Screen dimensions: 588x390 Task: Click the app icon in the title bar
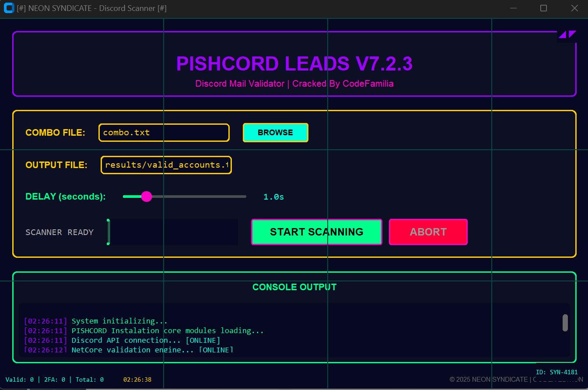9,8
